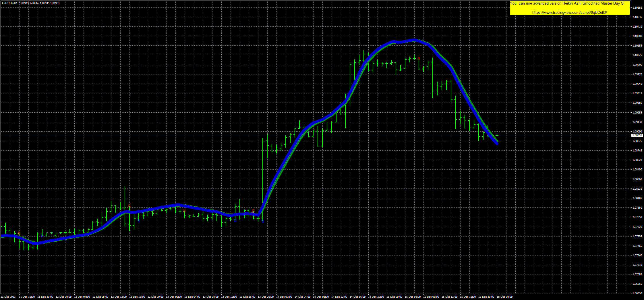The image size is (644, 300).
Task: Click price level 1.07595 on the axis
Action: click(x=637, y=236)
